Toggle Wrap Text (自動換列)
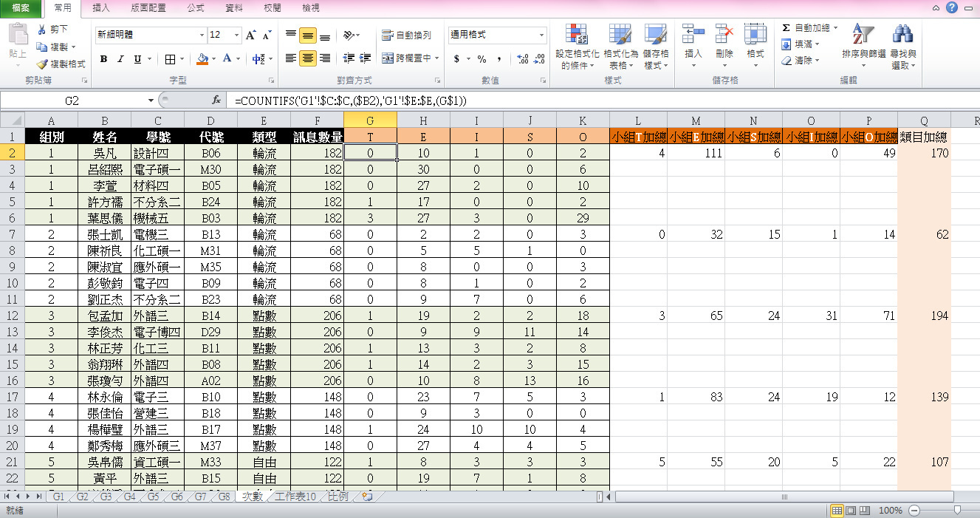The image size is (980, 518). [406, 35]
